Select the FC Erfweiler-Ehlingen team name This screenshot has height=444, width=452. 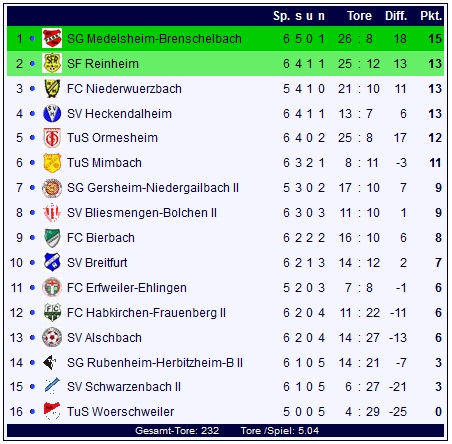point(127,288)
